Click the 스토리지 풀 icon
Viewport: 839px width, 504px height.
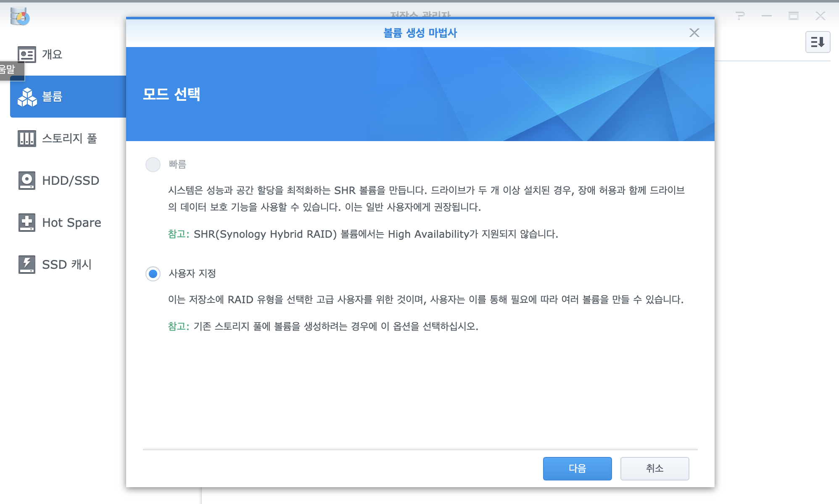[x=27, y=139]
